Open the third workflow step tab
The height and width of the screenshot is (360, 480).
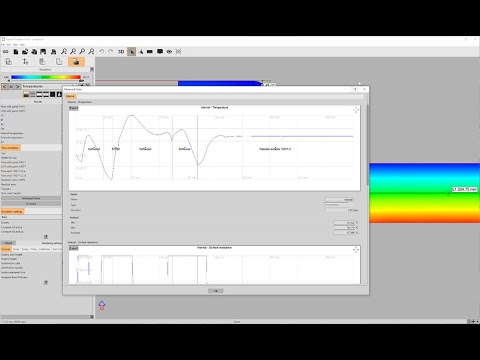click(x=42, y=62)
